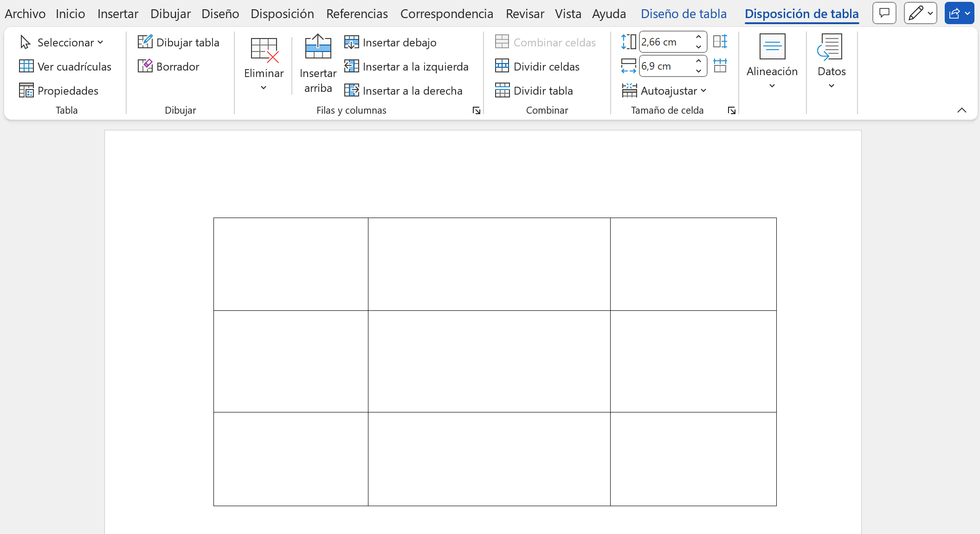Click Distribute rows evenly icon
The image size is (980, 534).
(x=720, y=42)
